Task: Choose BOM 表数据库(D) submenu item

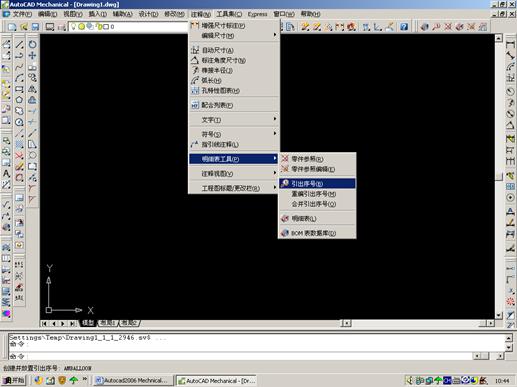Action: click(317, 233)
